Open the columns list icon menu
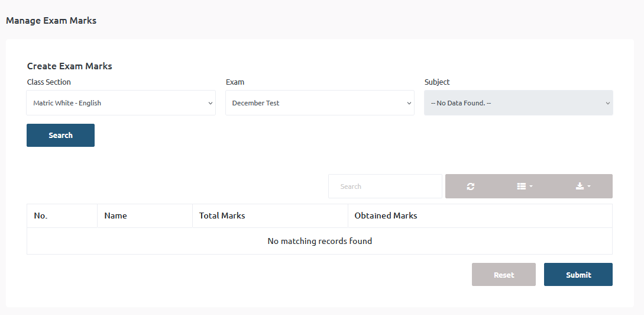This screenshot has width=644, height=315. 525,187
